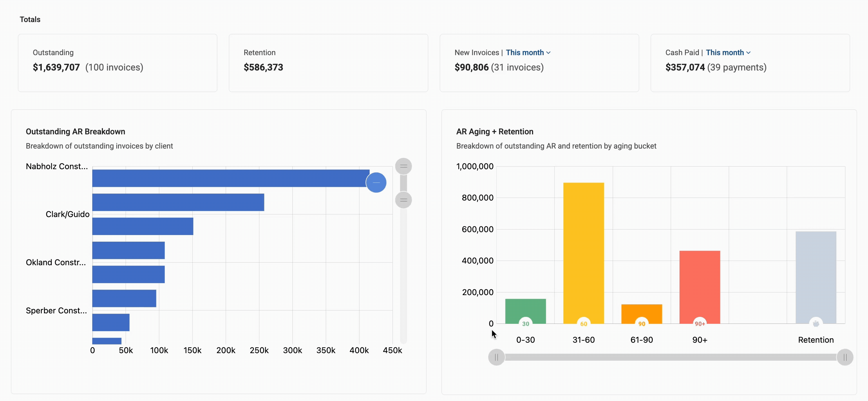The width and height of the screenshot is (868, 401).
Task: Click the "AR Aging + Retention" chart title
Action: (495, 132)
